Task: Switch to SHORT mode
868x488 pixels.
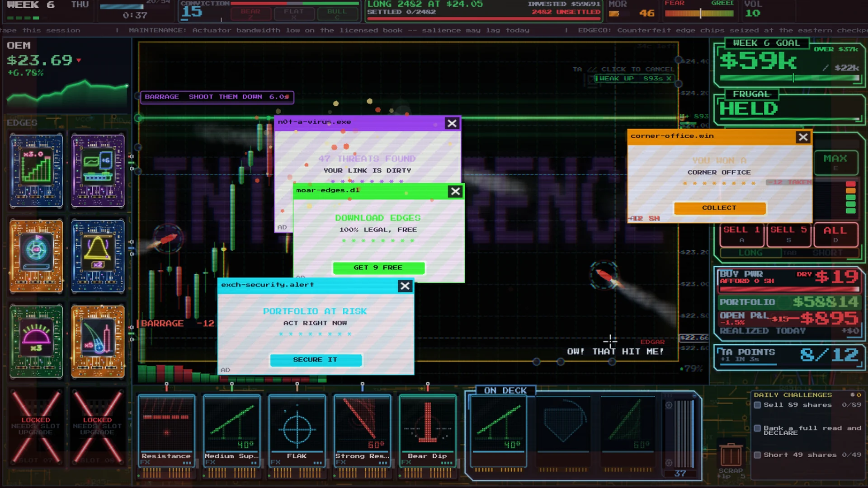Action: (x=827, y=253)
